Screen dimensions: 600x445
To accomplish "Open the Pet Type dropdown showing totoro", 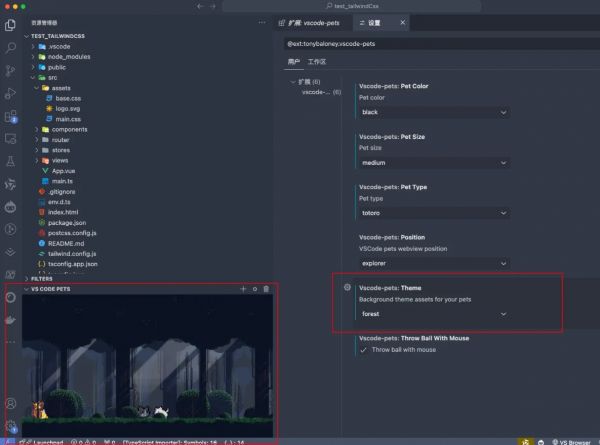I will pyautogui.click(x=434, y=213).
